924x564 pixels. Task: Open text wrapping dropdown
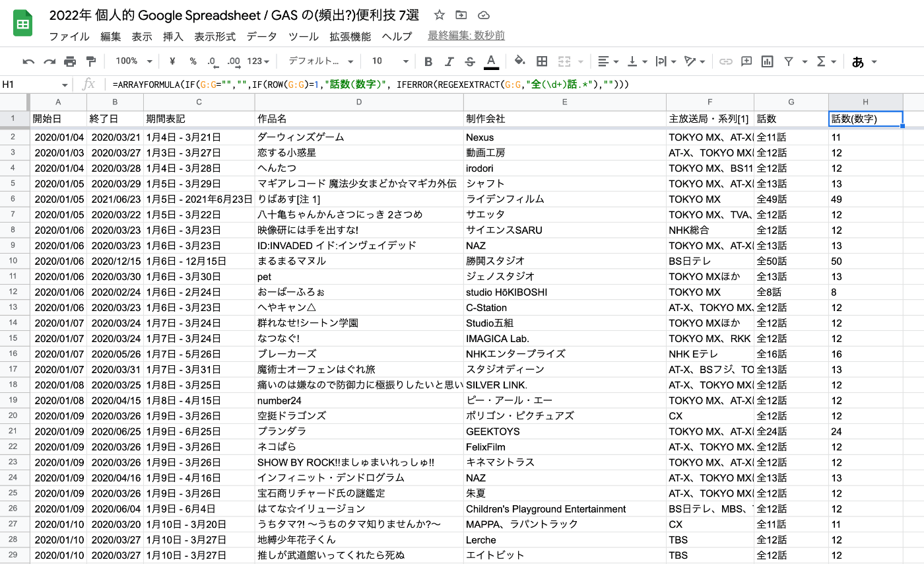(665, 61)
